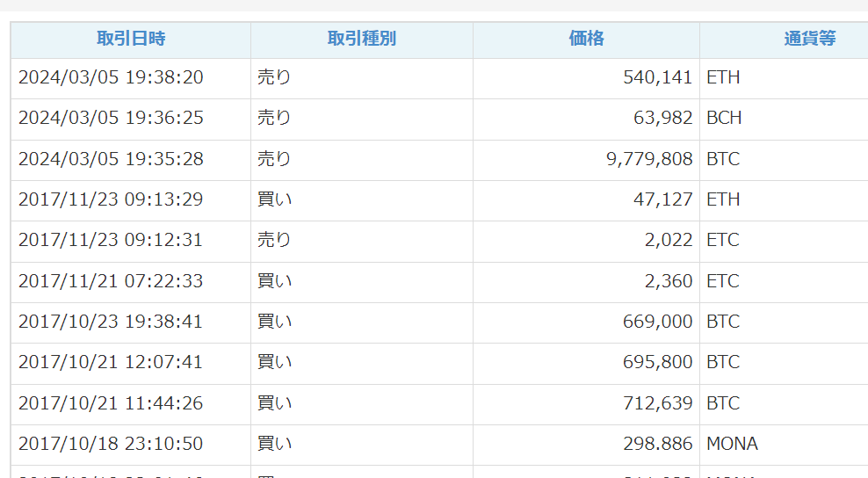Screen dimensions: 868x478
Task: Click ETH in the 540,141 row
Action: (x=723, y=77)
